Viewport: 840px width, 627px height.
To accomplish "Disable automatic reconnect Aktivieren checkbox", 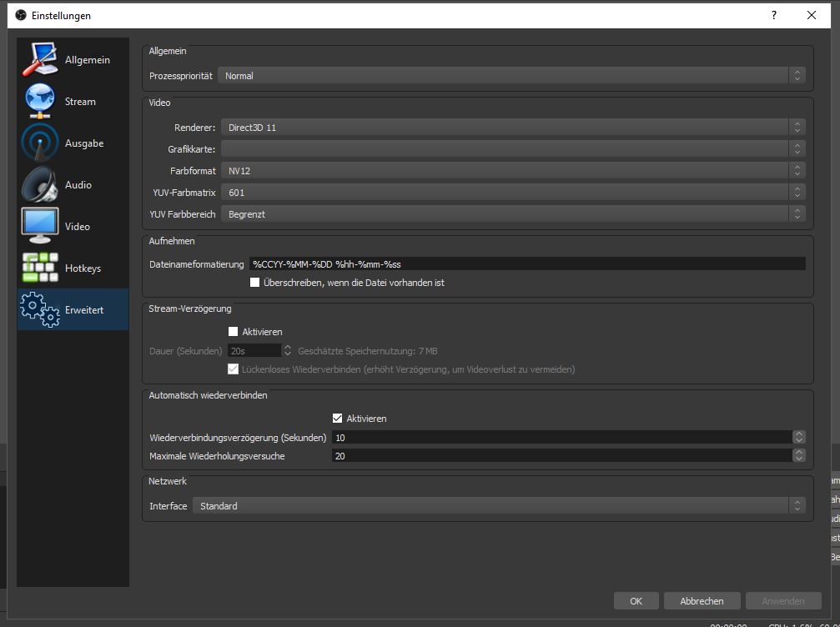I will coord(338,419).
